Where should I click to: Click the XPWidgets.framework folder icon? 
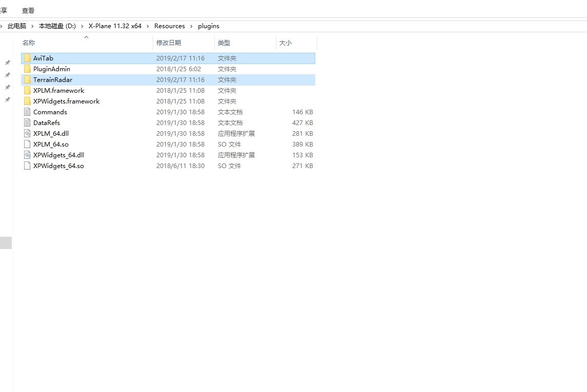tap(27, 101)
